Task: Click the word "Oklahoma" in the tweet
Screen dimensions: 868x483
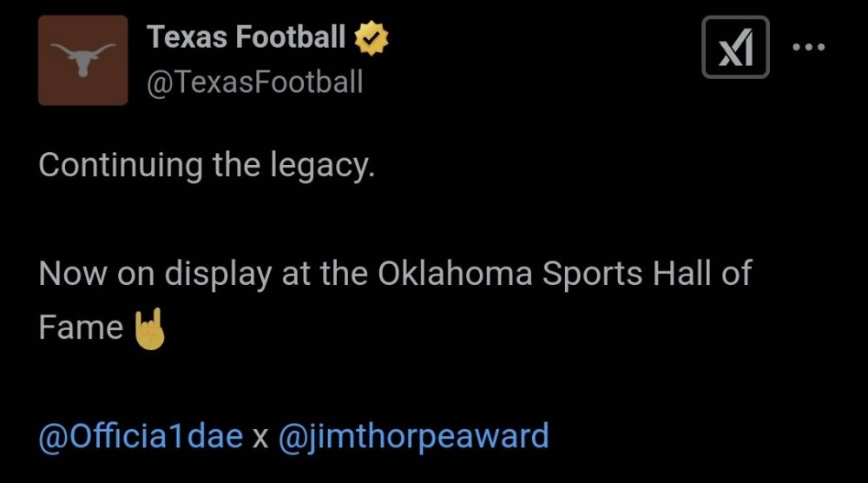Action: pyautogui.click(x=455, y=274)
